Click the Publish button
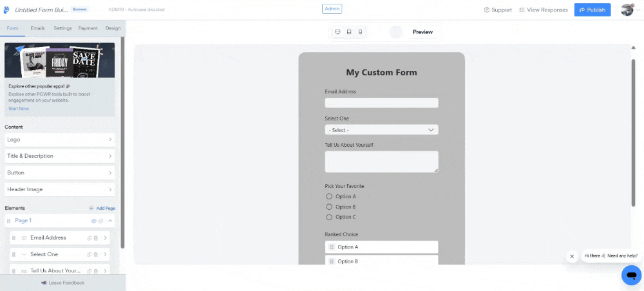The height and width of the screenshot is (291, 644). point(592,10)
